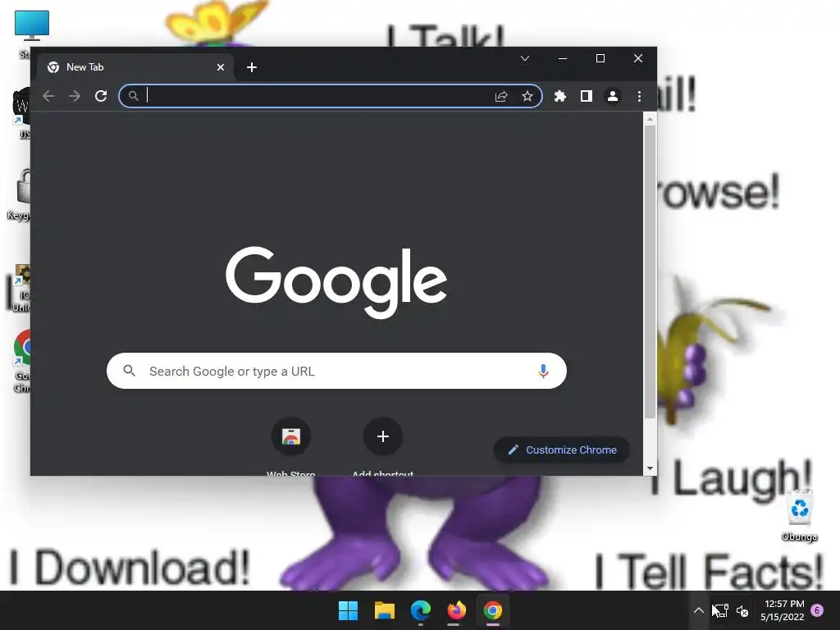
Task: Click the Chrome forward arrow
Action: click(x=75, y=96)
